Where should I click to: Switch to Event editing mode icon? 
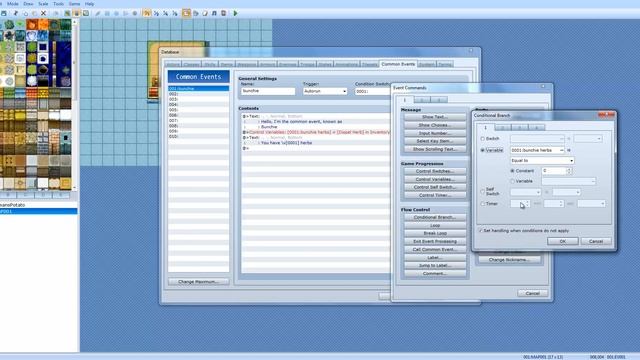click(x=76, y=13)
